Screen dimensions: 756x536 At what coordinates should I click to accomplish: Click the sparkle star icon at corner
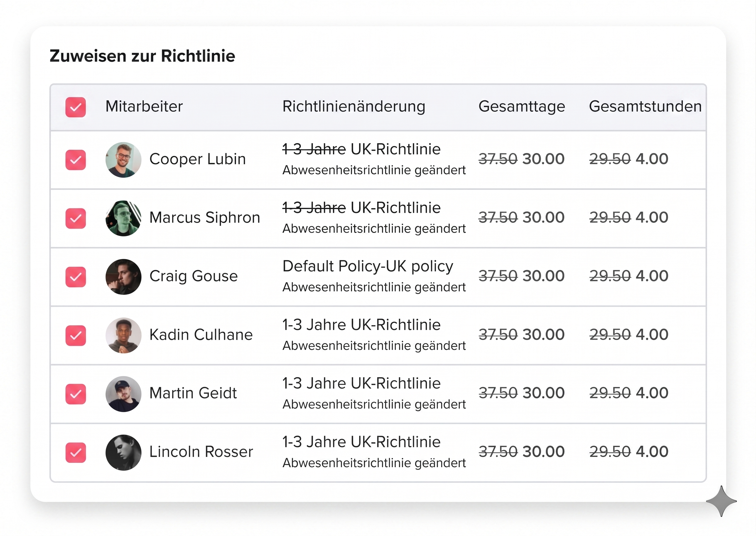(721, 501)
